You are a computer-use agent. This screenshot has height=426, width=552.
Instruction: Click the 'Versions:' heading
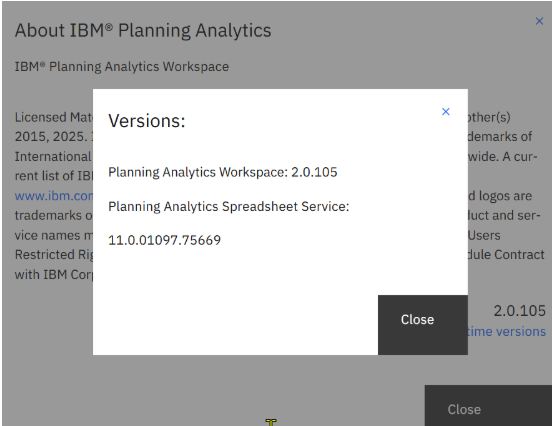coord(146,121)
